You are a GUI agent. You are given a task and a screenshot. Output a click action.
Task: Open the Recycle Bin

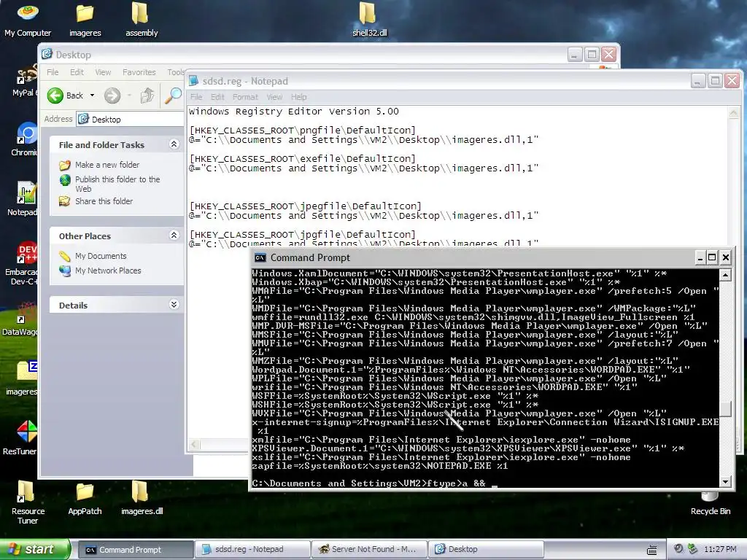click(x=711, y=505)
